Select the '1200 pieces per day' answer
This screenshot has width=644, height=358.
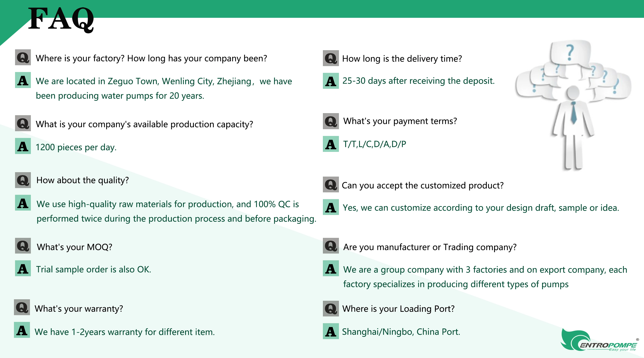(76, 147)
